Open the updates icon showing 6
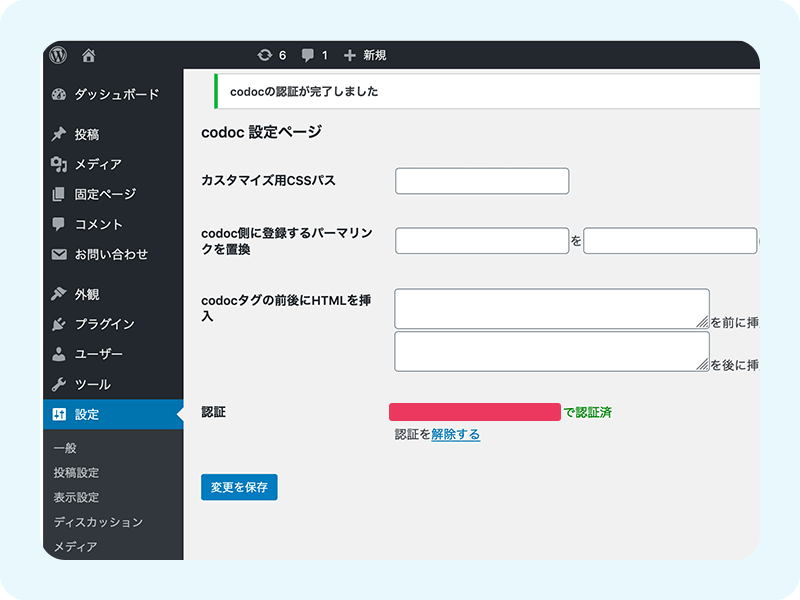The height and width of the screenshot is (600, 800). [265, 55]
